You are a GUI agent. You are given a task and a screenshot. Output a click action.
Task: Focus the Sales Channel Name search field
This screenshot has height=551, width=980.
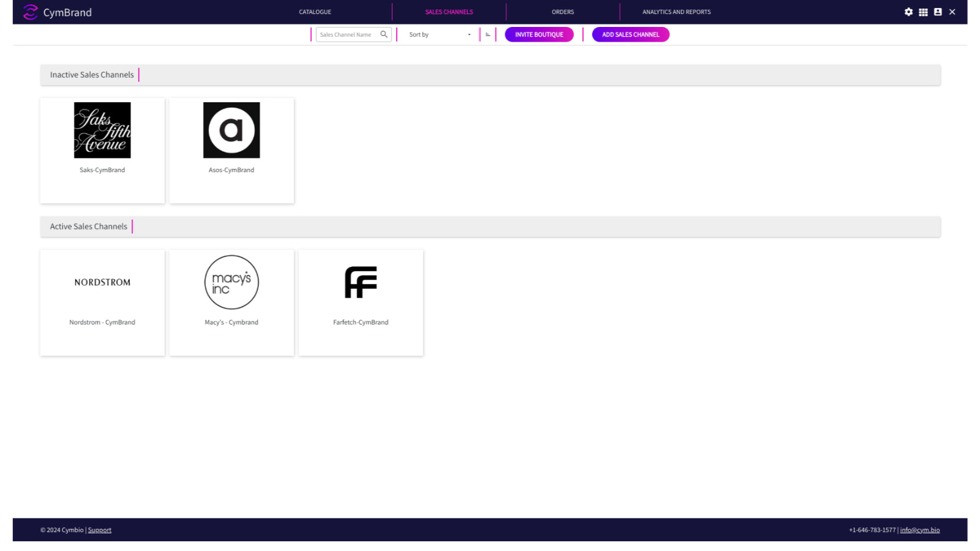pyautogui.click(x=353, y=34)
